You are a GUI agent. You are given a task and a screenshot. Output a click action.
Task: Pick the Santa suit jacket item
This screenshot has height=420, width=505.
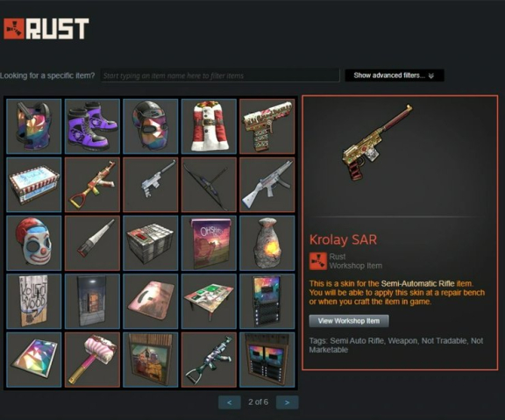209,126
